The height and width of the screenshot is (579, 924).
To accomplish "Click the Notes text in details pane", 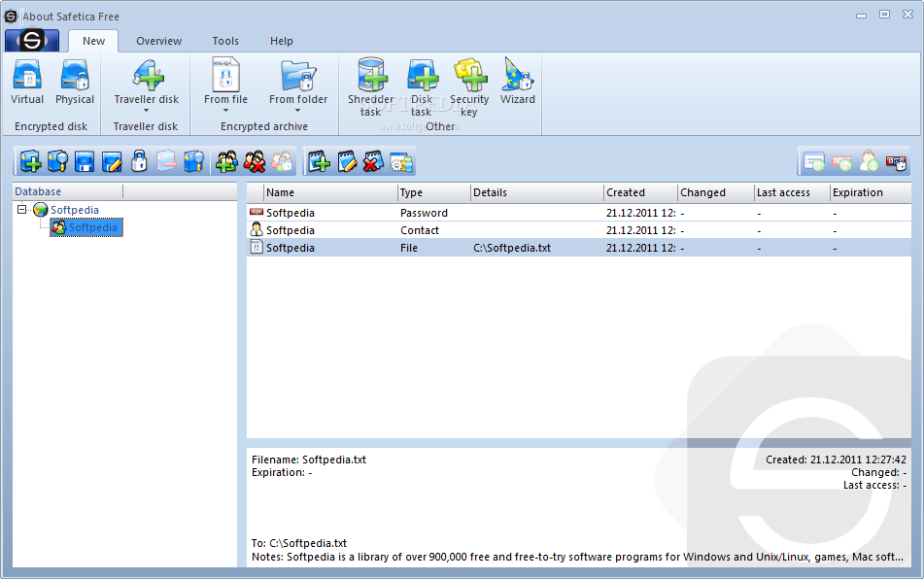I will (577, 557).
